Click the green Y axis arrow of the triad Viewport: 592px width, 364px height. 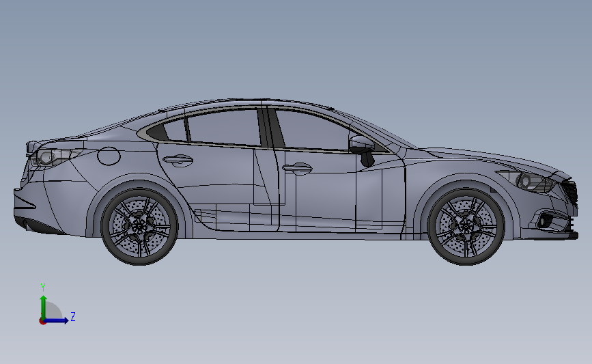click(44, 307)
